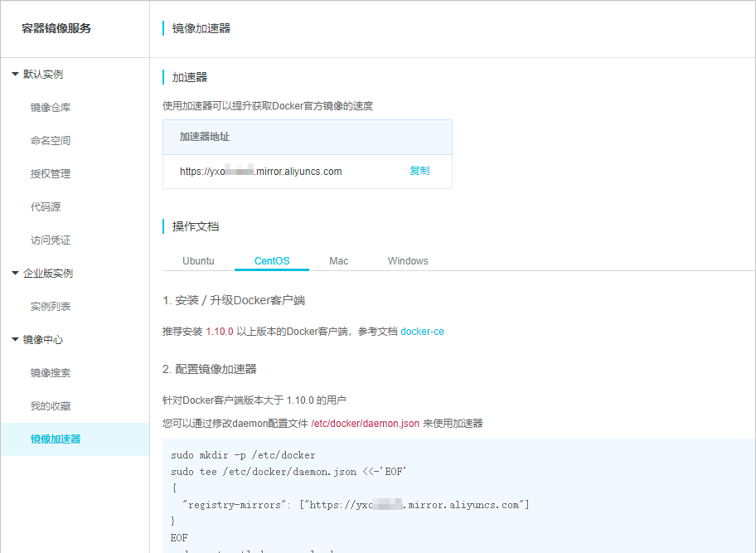Open 访问凭证 sidebar item
Viewport: 756px width, 553px height.
tap(51, 240)
